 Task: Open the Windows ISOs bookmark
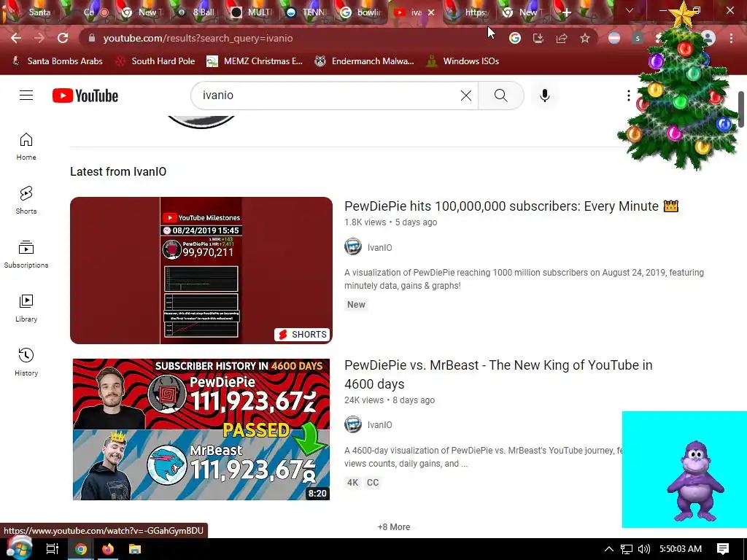pos(462,61)
